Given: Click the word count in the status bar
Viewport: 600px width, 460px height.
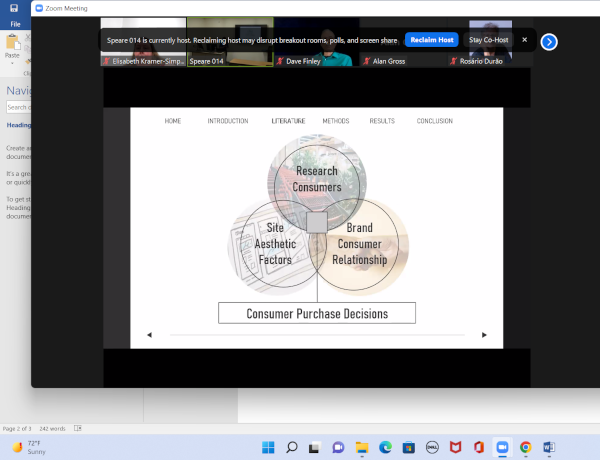Looking at the screenshot, I should [x=53, y=427].
